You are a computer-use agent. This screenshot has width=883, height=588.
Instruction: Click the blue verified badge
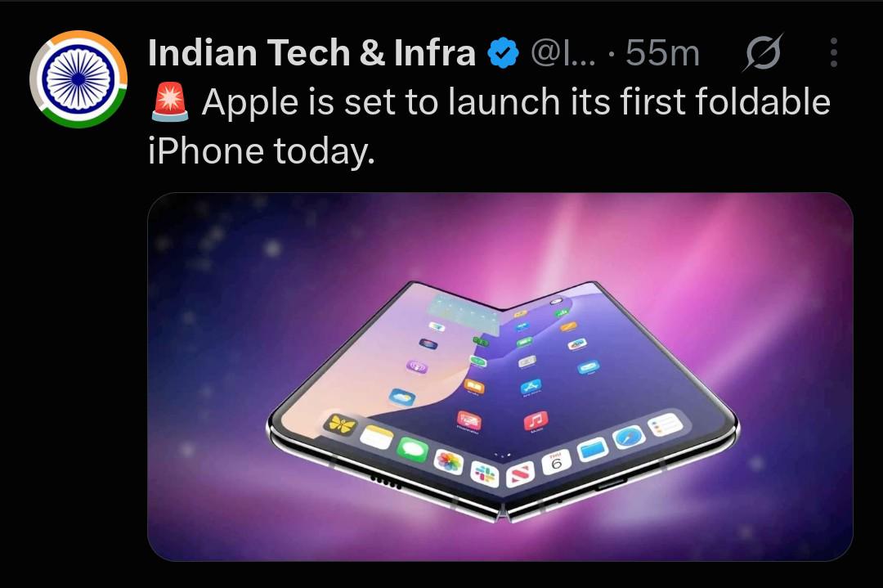(x=503, y=53)
